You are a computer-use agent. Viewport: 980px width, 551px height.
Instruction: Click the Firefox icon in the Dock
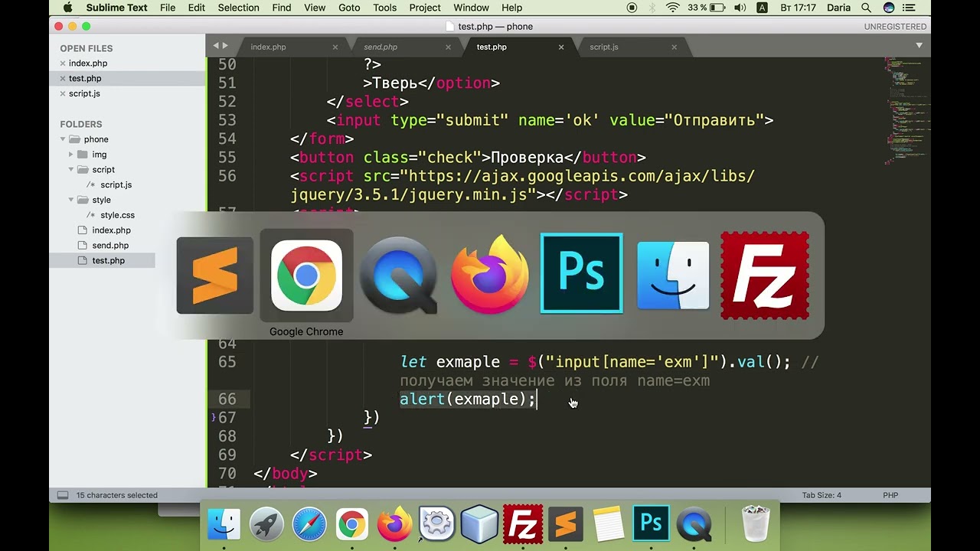click(x=395, y=525)
